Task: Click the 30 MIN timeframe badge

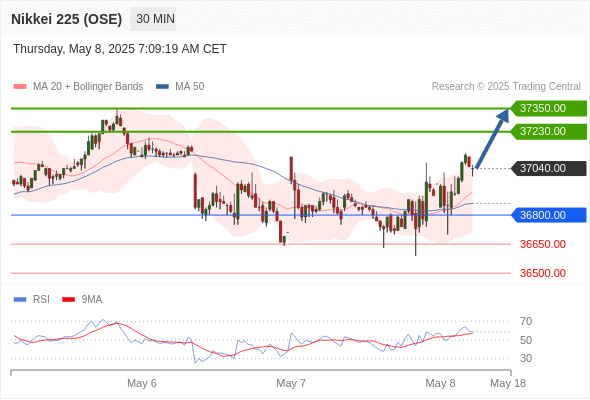Action: (x=153, y=19)
